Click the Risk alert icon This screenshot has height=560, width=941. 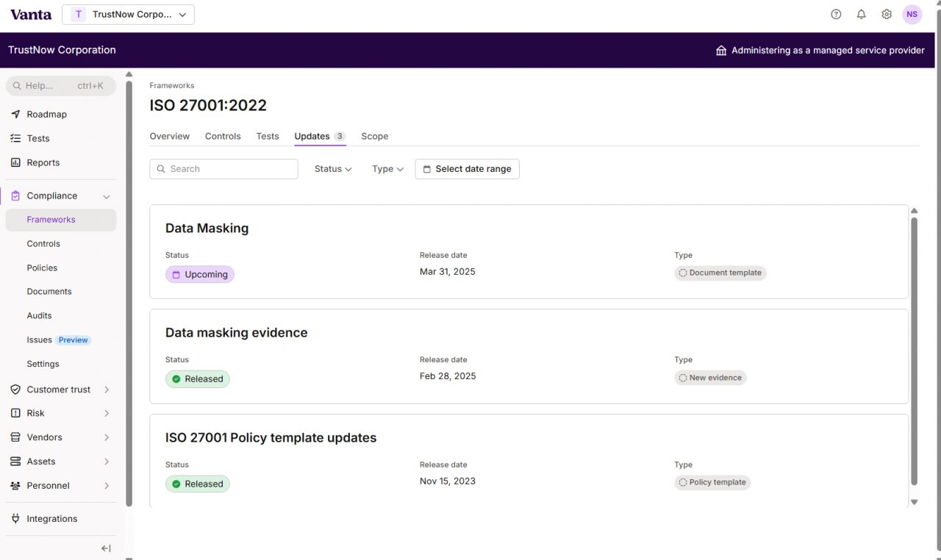coord(15,413)
